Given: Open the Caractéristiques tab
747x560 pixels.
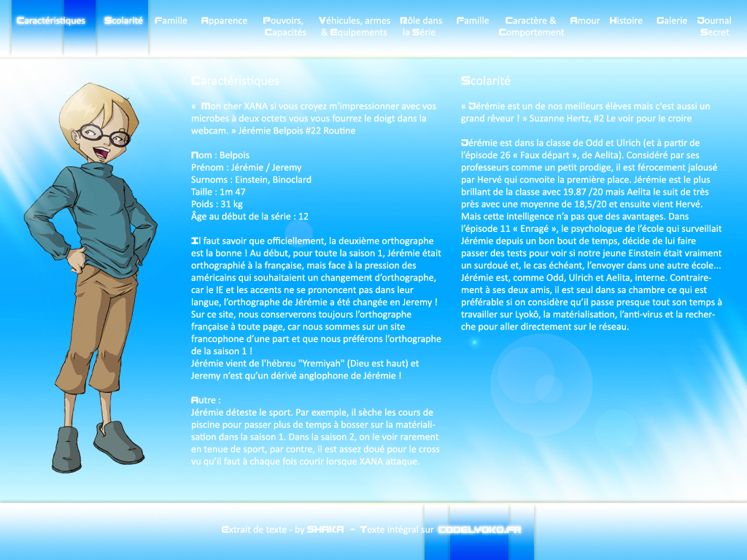Looking at the screenshot, I should tap(50, 21).
